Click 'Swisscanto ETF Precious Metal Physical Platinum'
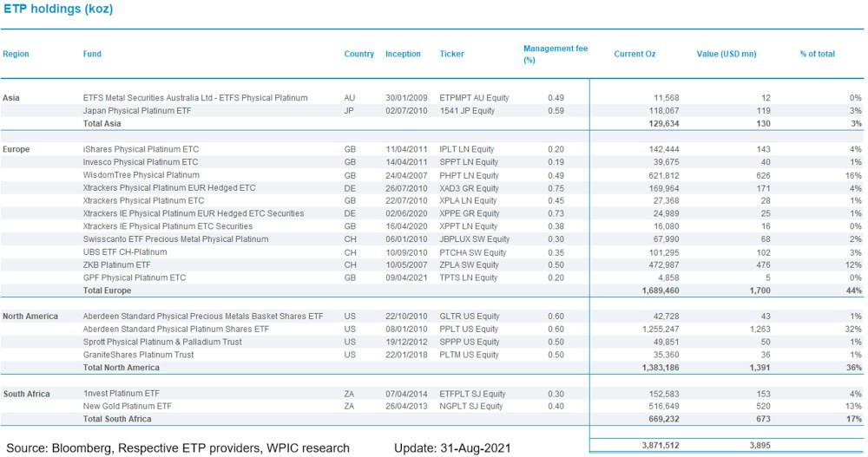 pyautogui.click(x=175, y=239)
